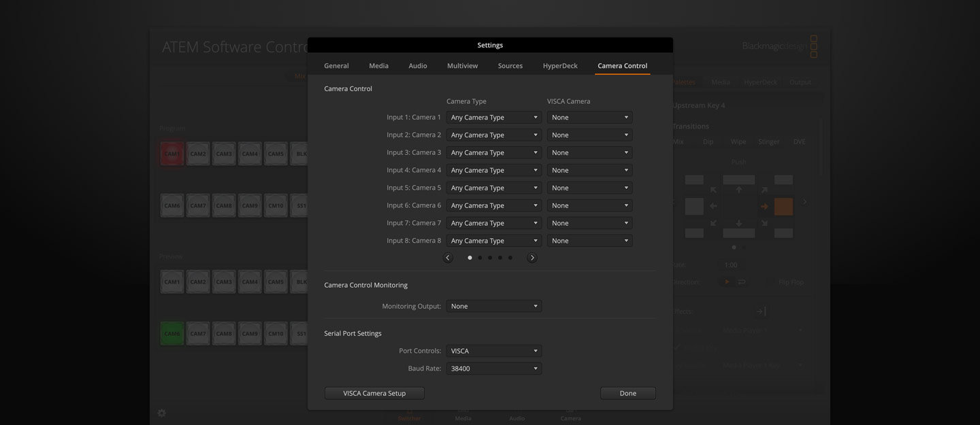Click the play direction icon in Transitions

pyautogui.click(x=725, y=281)
